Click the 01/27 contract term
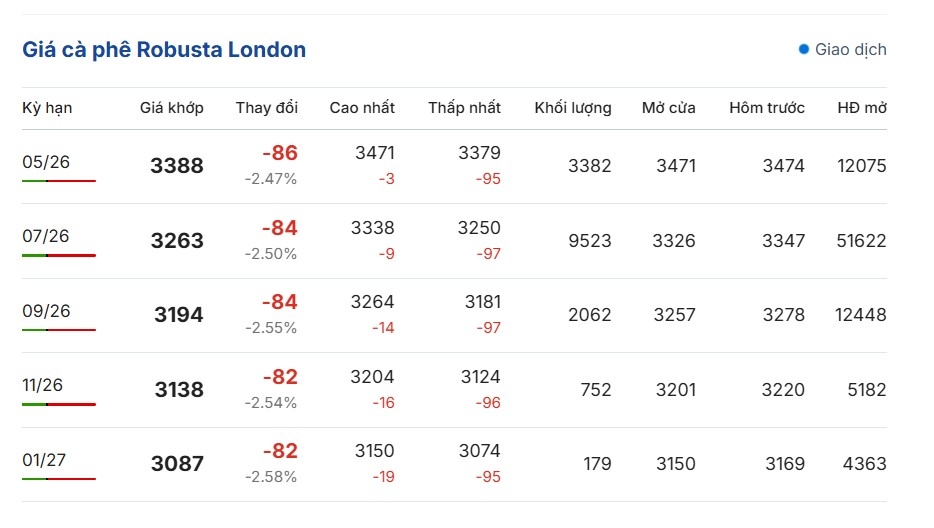This screenshot has height=528, width=934. [46, 460]
